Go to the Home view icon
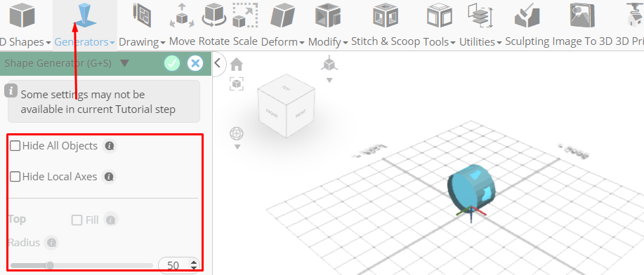Image resolution: width=644 pixels, height=275 pixels. (x=236, y=65)
